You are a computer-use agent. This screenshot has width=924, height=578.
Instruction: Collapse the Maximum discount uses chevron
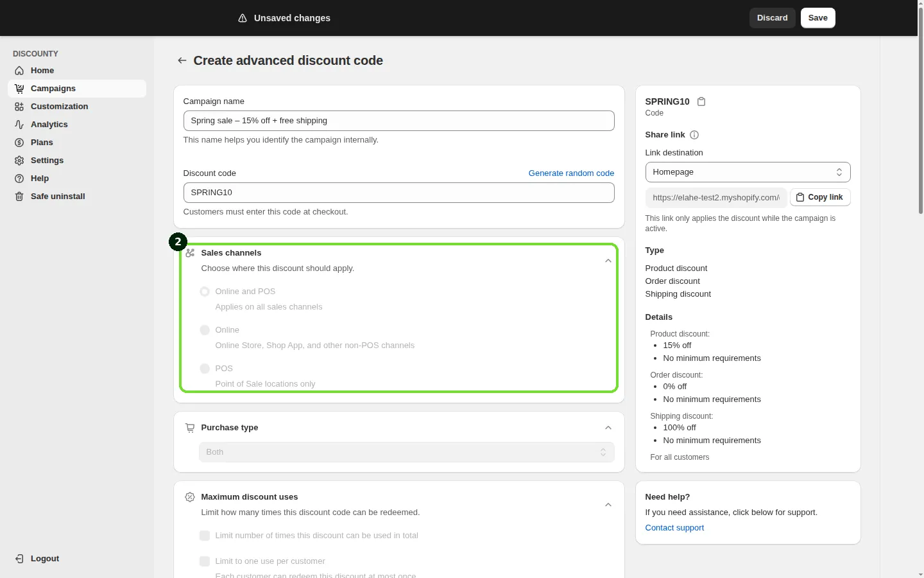(x=608, y=505)
